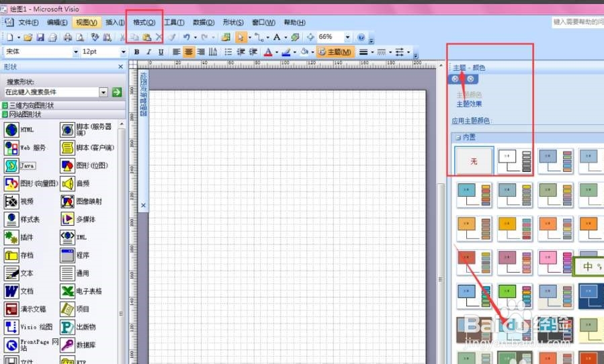Open the font size dropdown
Image resolution: width=604 pixels, height=364 pixels.
123,52
